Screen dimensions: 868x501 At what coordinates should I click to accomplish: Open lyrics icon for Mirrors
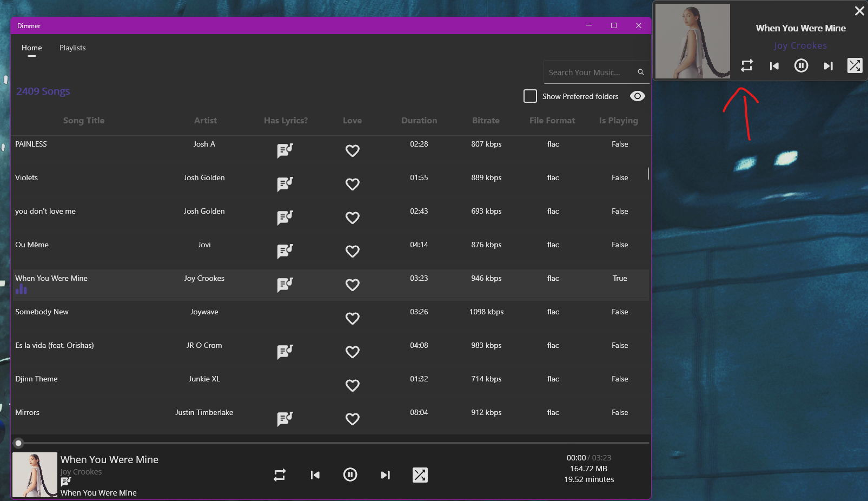[x=285, y=419]
